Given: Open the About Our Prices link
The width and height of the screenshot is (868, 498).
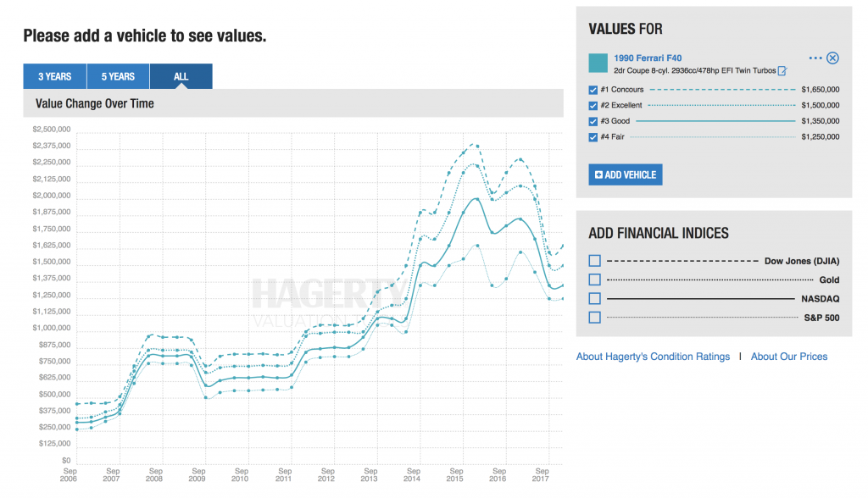Looking at the screenshot, I should point(789,357).
